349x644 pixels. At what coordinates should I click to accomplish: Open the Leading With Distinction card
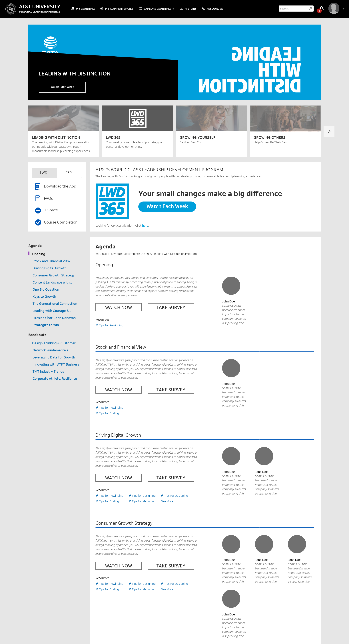coord(63,131)
